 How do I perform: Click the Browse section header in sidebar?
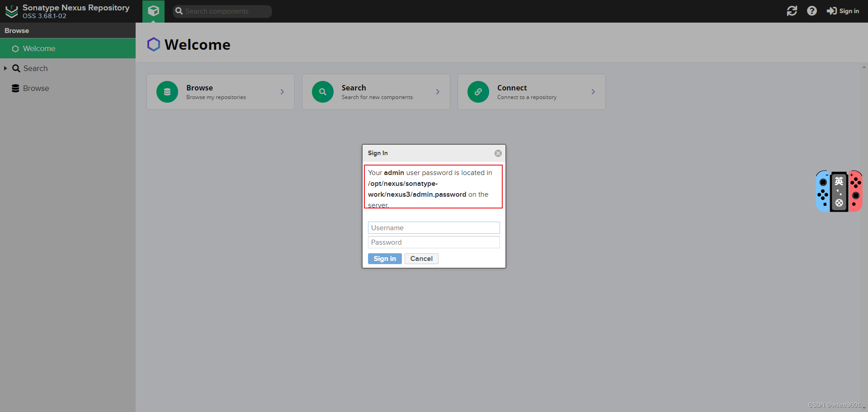pyautogui.click(x=68, y=30)
